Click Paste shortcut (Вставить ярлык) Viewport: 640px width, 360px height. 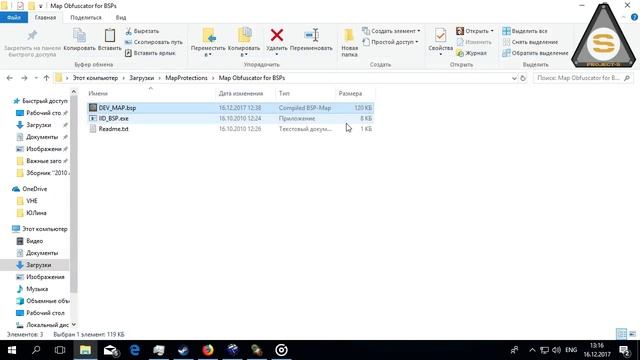(150, 53)
